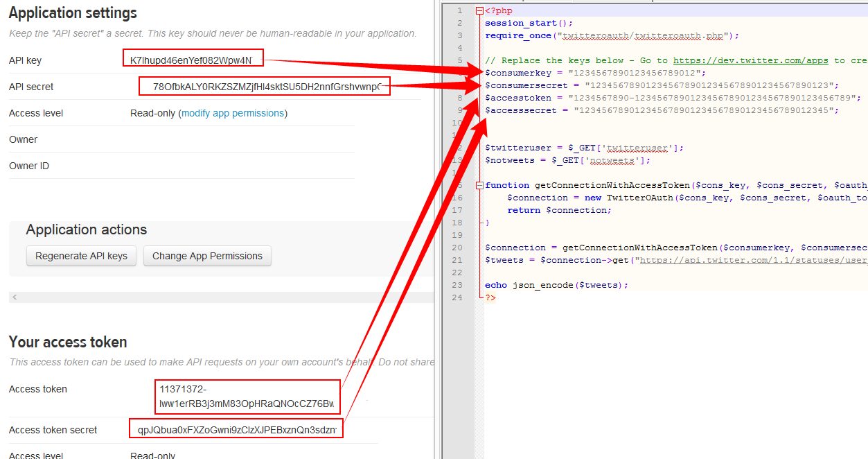Select the API secret value starting 78OfbkALY0RKZ
This screenshot has width=868, height=459.
(267, 87)
